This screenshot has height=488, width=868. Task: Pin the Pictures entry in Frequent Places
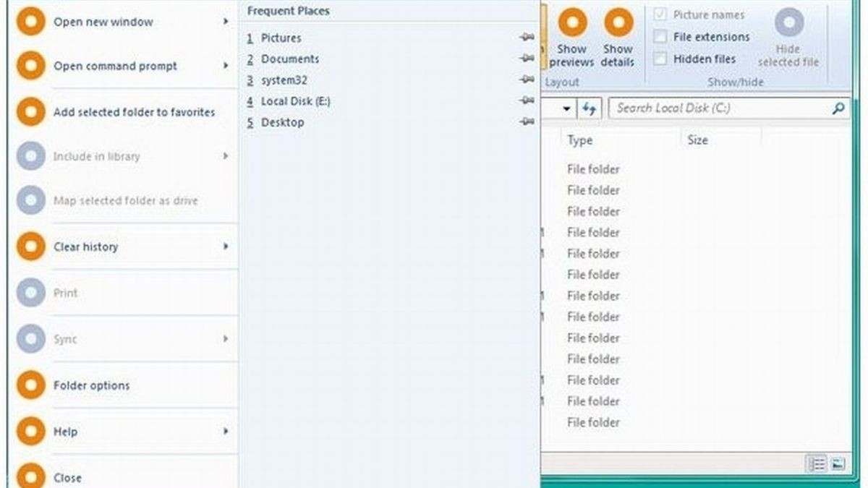click(527, 38)
